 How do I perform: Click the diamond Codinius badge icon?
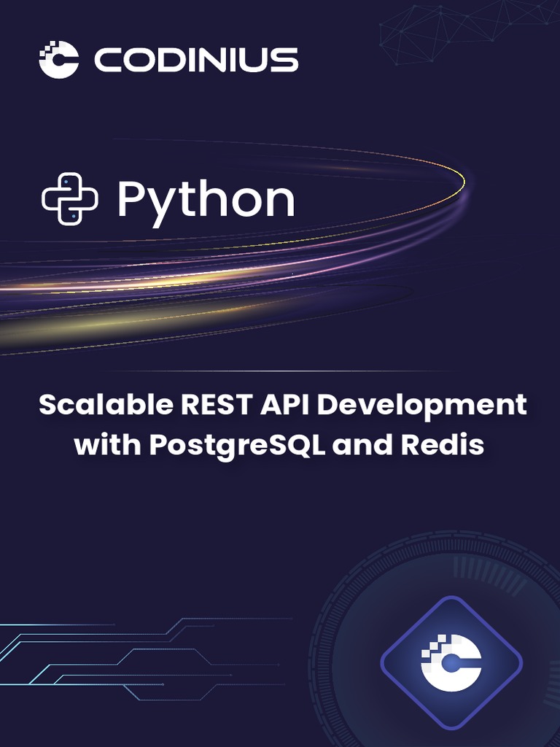(451, 662)
